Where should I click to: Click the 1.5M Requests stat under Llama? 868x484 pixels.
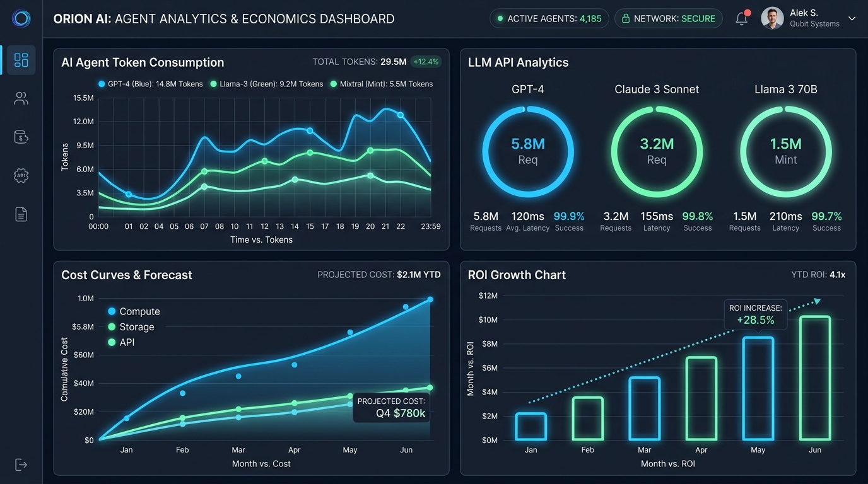coord(745,221)
